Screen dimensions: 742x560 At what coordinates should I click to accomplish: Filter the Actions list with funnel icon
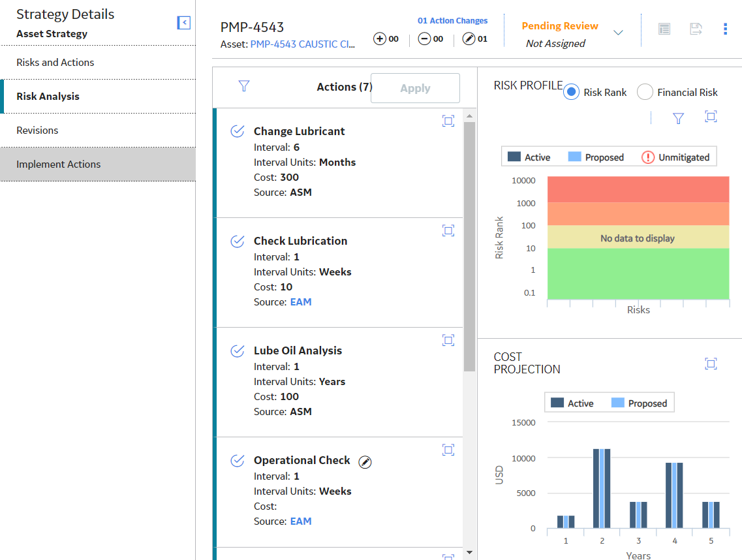[243, 86]
